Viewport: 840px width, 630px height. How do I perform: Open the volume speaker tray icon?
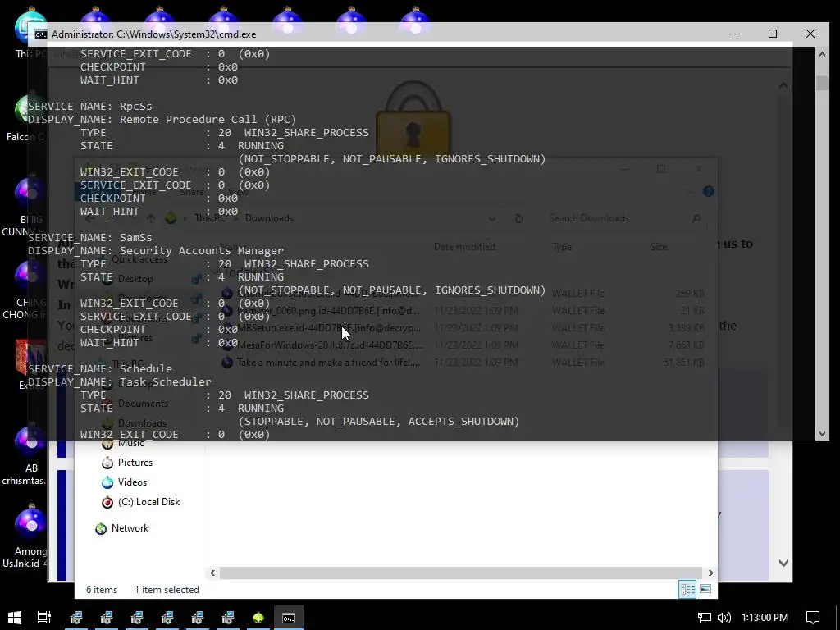[724, 618]
